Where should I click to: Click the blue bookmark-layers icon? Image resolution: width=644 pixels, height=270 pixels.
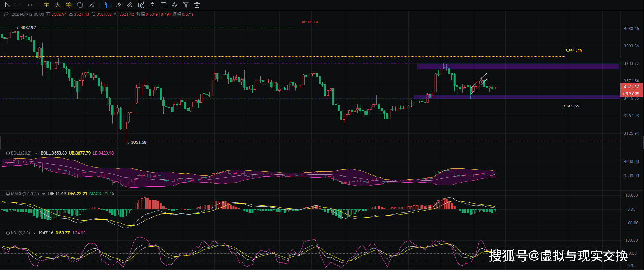[108, 5]
